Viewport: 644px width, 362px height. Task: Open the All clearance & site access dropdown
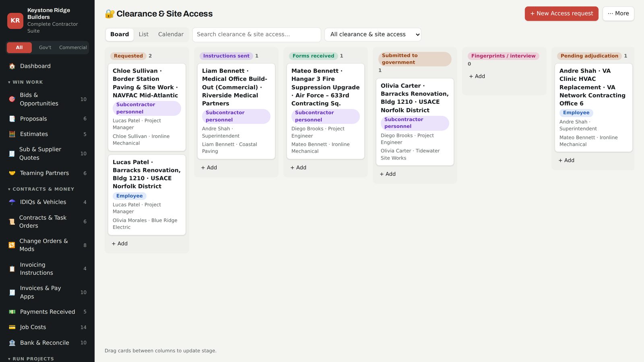point(373,35)
